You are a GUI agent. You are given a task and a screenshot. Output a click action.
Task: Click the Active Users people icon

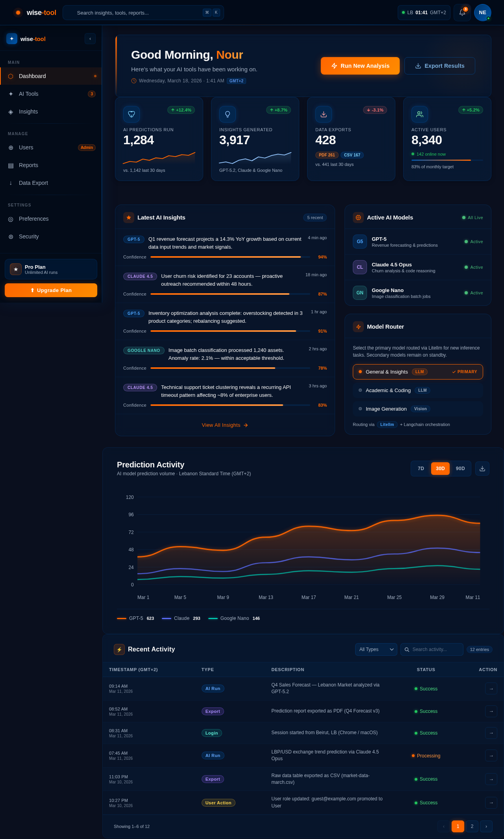pyautogui.click(x=420, y=114)
